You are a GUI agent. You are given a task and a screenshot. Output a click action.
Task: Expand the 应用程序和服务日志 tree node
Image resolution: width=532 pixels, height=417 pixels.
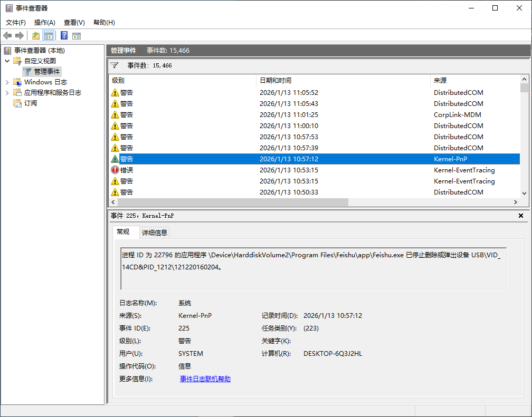[x=7, y=93]
